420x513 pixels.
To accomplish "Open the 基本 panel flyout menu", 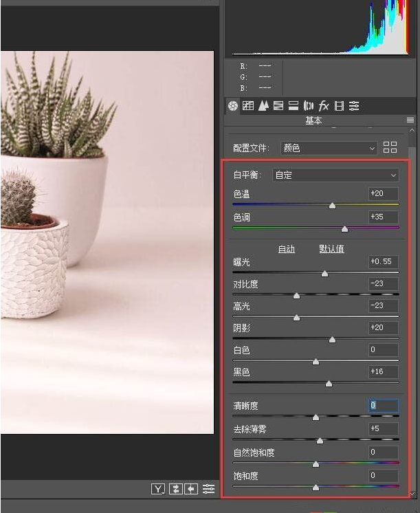I will (x=410, y=120).
